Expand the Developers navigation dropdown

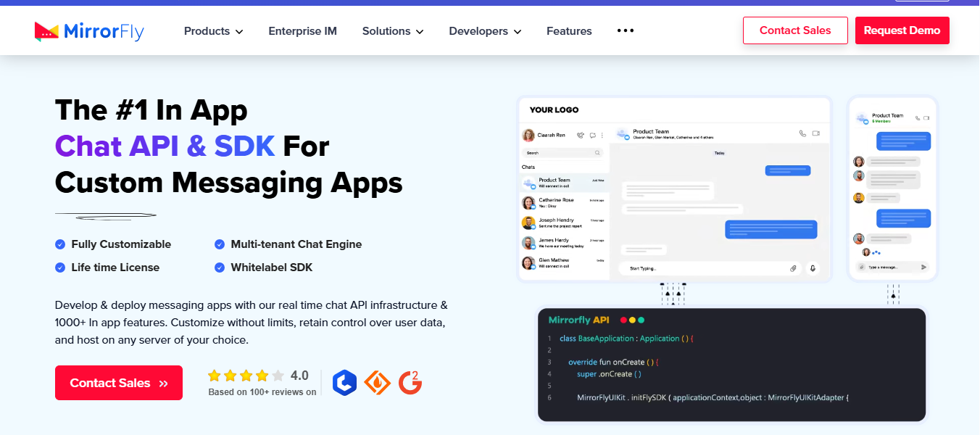point(485,31)
